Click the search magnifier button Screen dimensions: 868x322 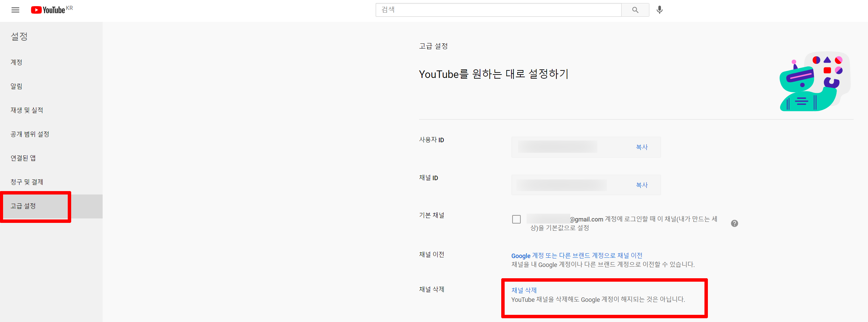coord(635,10)
